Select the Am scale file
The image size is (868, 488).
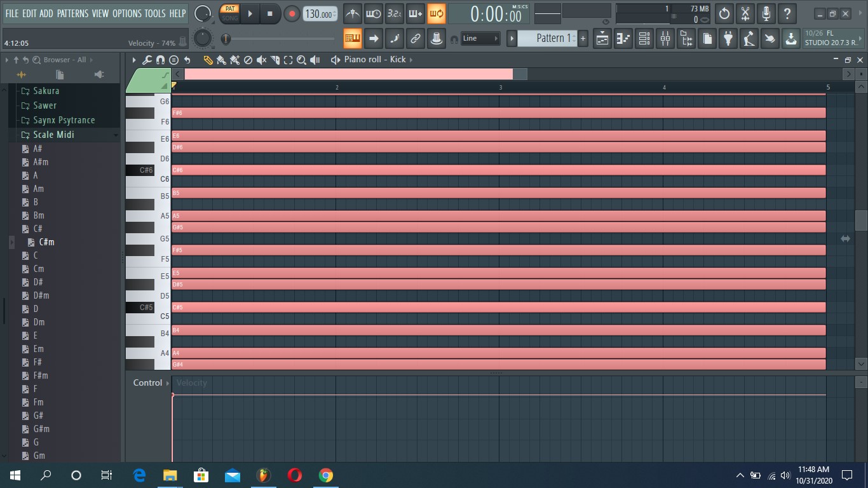tap(38, 189)
